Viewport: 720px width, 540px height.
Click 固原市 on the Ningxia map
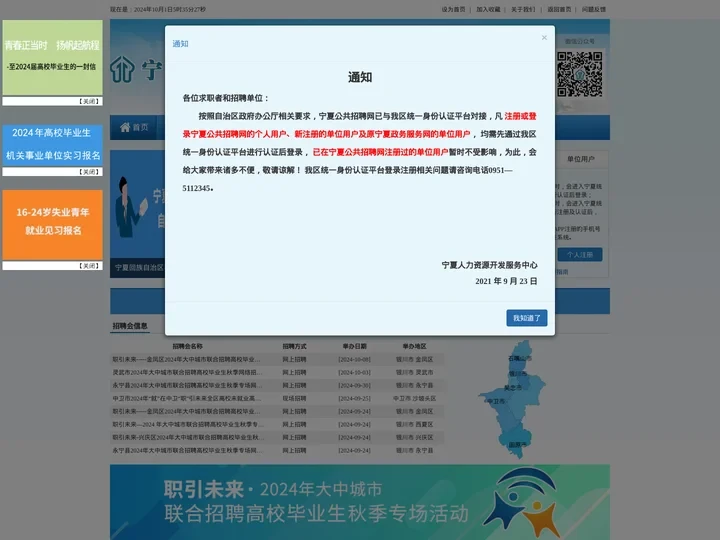coord(517,444)
